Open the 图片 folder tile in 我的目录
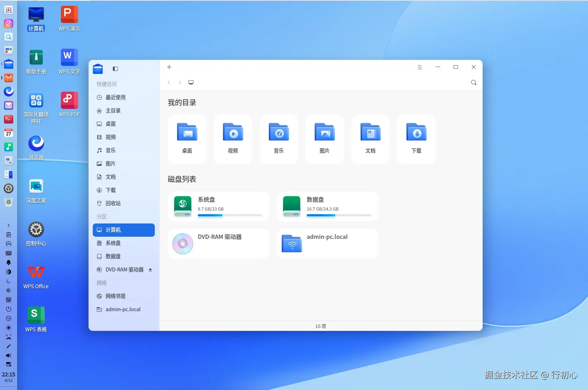The width and height of the screenshot is (588, 390). point(325,139)
